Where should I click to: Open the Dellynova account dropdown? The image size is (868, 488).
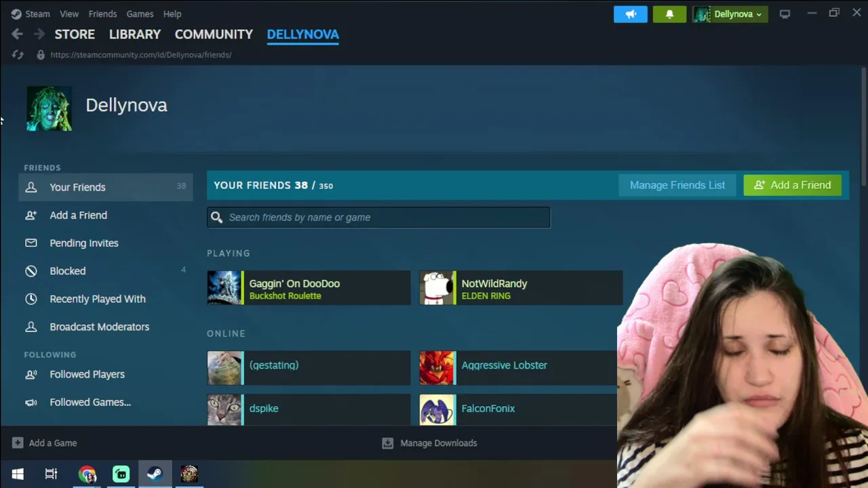pos(730,14)
